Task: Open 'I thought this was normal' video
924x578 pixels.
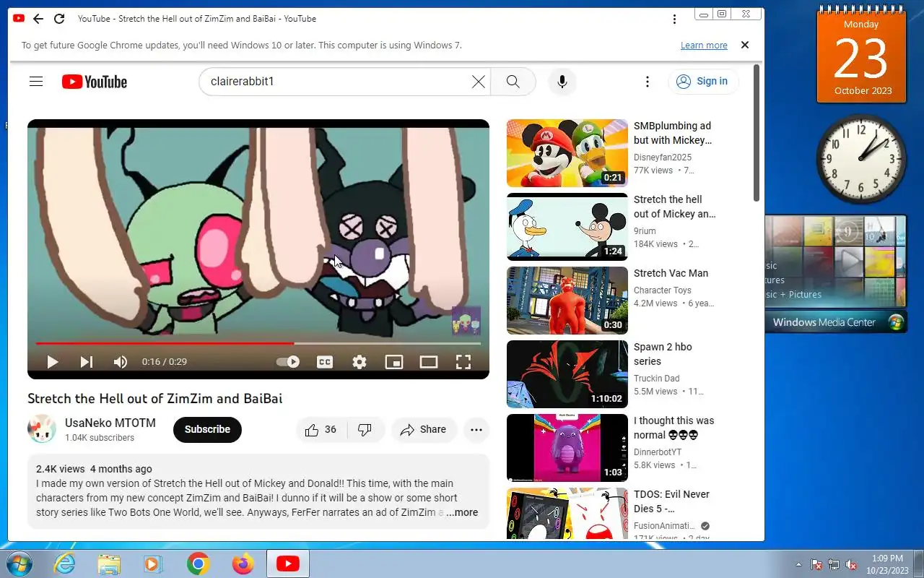Action: [x=567, y=448]
